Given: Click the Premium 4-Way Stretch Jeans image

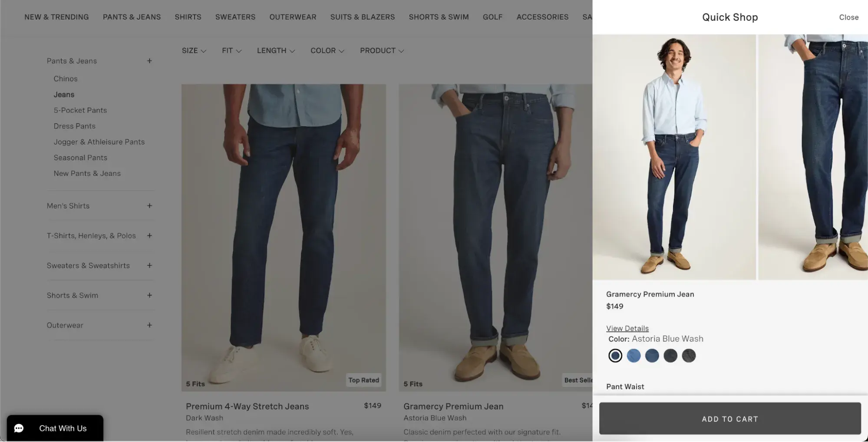Looking at the screenshot, I should point(284,237).
